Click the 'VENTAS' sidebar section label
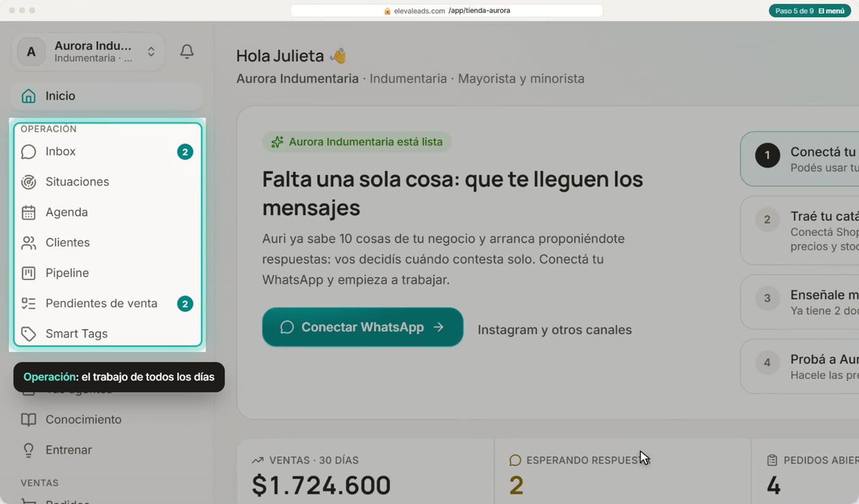The width and height of the screenshot is (859, 504). click(x=39, y=483)
